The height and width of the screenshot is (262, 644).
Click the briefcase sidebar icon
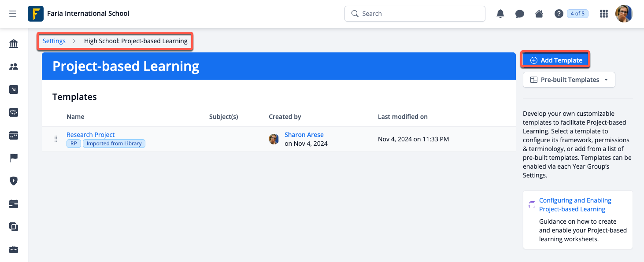coord(14,250)
